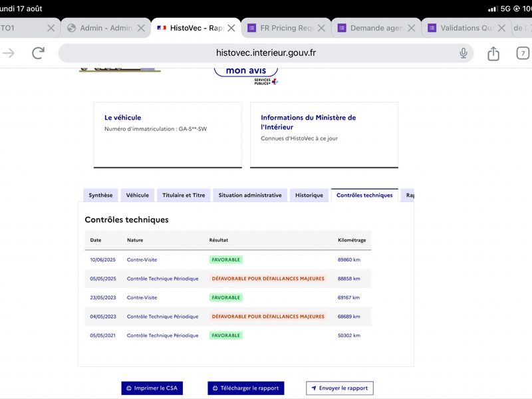
Task: Select the HistoVec browser tab
Action: pos(196,28)
